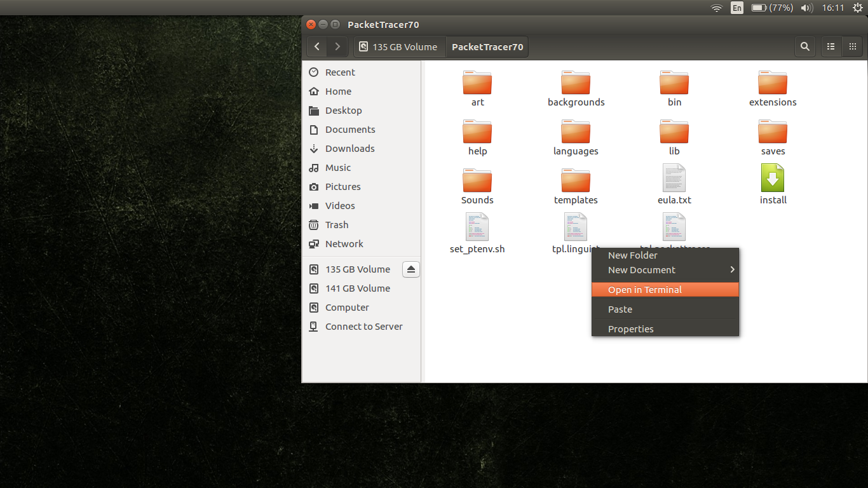Image resolution: width=868 pixels, height=488 pixels.
Task: Switch to list view
Action: (x=831, y=46)
